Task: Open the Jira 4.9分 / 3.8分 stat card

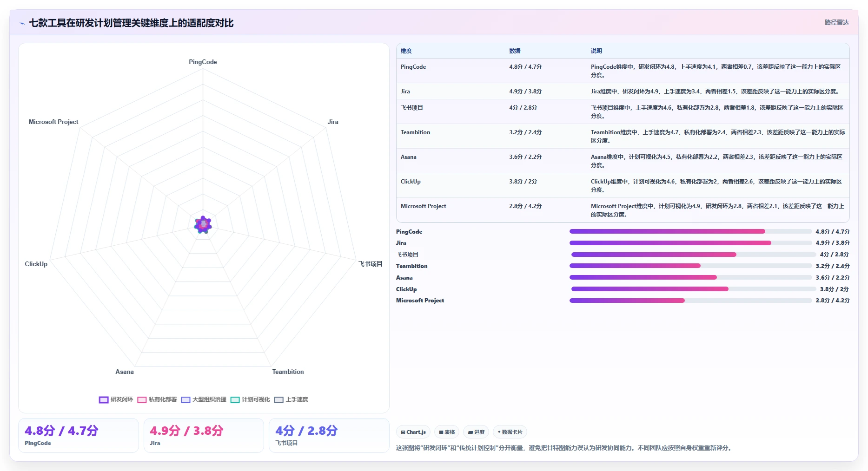Action: coord(204,435)
